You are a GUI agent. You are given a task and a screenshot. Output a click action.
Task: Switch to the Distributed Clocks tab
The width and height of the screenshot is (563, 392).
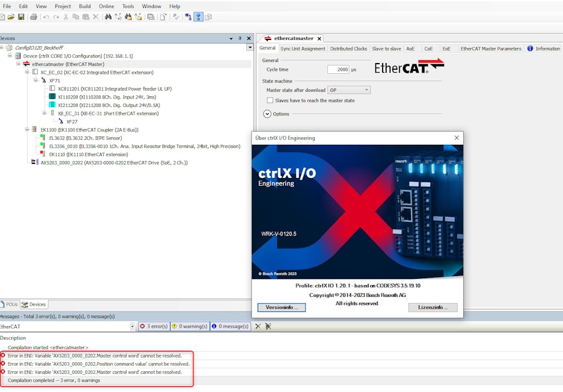click(x=348, y=49)
